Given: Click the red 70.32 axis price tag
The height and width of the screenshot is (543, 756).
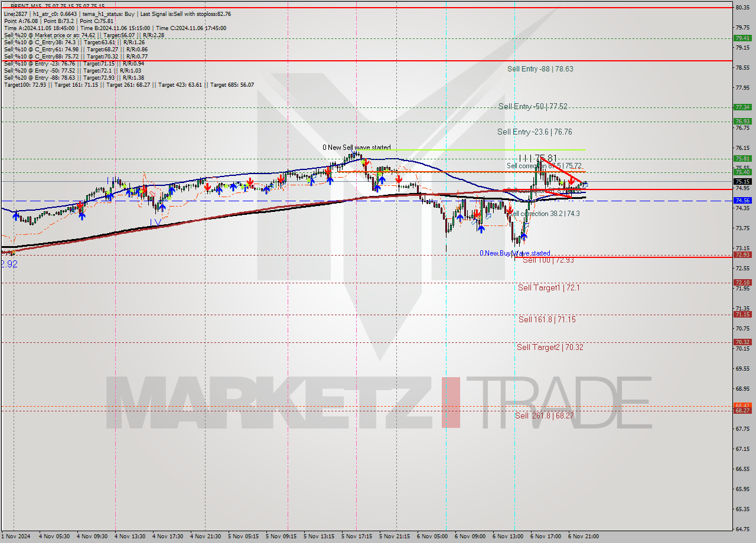Looking at the screenshot, I should coord(742,342).
